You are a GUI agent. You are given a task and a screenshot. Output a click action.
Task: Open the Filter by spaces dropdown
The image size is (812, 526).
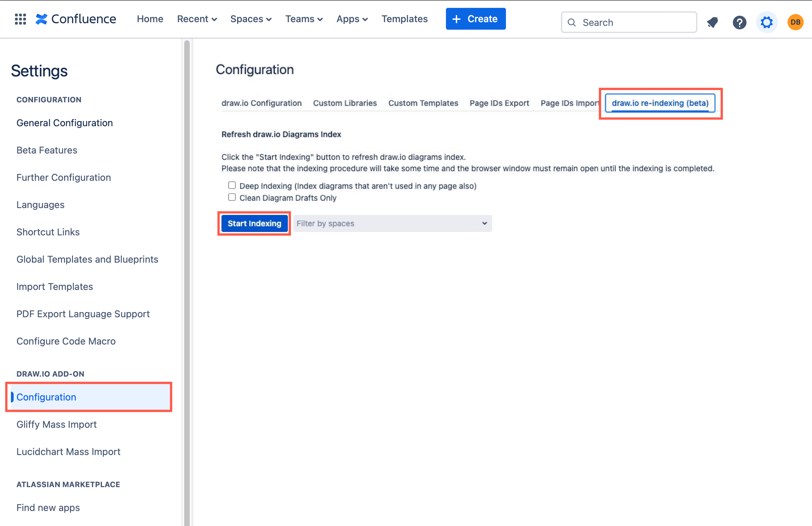(392, 223)
